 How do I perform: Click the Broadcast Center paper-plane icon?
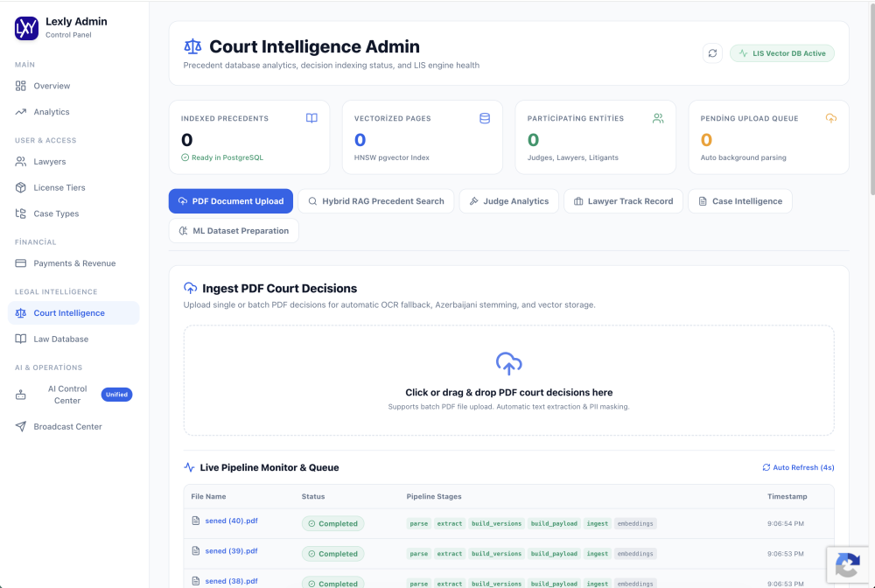pyautogui.click(x=21, y=427)
